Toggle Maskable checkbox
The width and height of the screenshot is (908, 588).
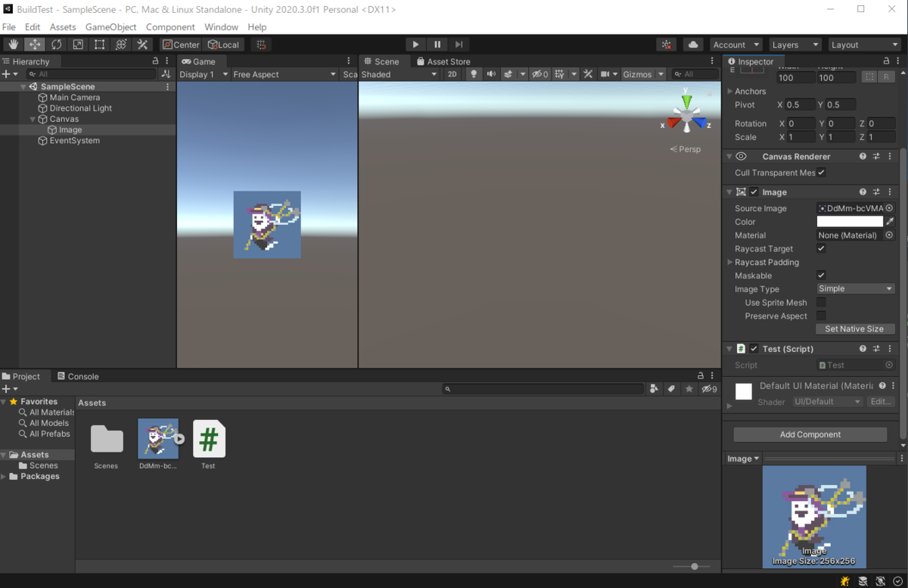[821, 275]
